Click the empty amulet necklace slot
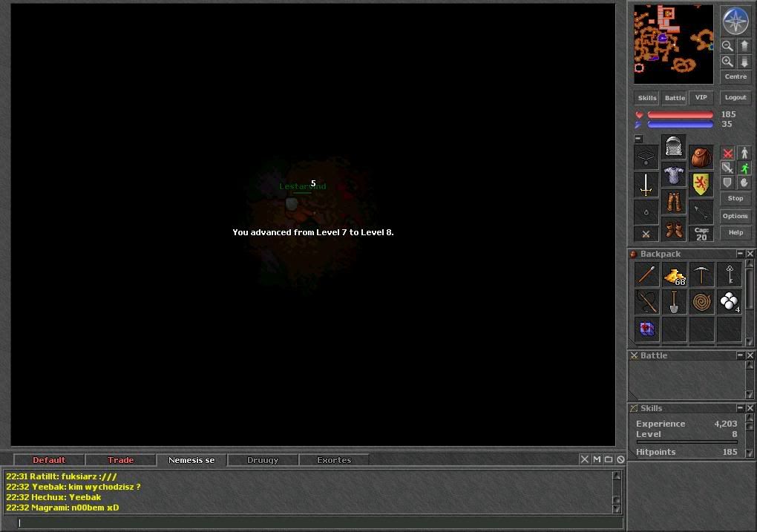Viewport: 757px width, 532px height. point(646,157)
